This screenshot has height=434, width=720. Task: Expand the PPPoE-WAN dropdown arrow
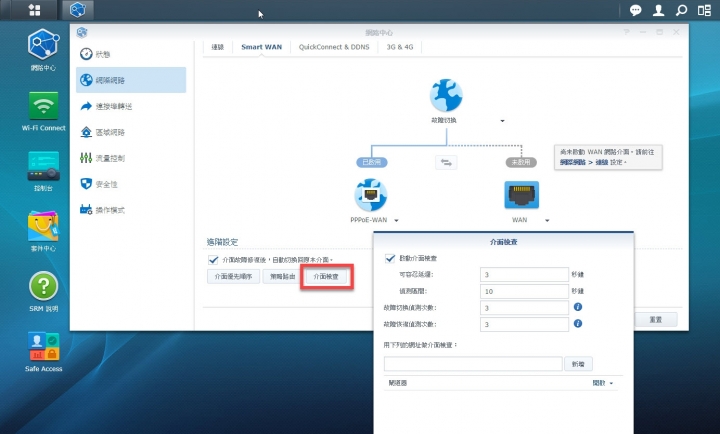(396, 220)
